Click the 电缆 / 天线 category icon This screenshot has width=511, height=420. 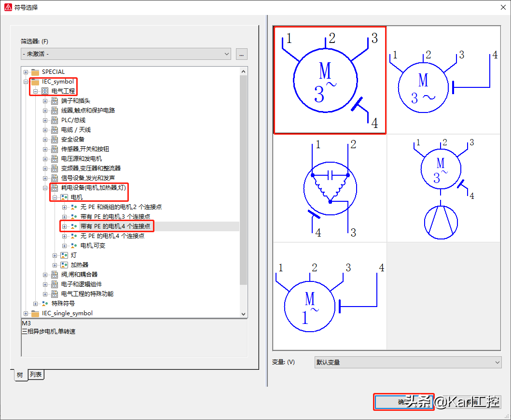click(x=55, y=130)
